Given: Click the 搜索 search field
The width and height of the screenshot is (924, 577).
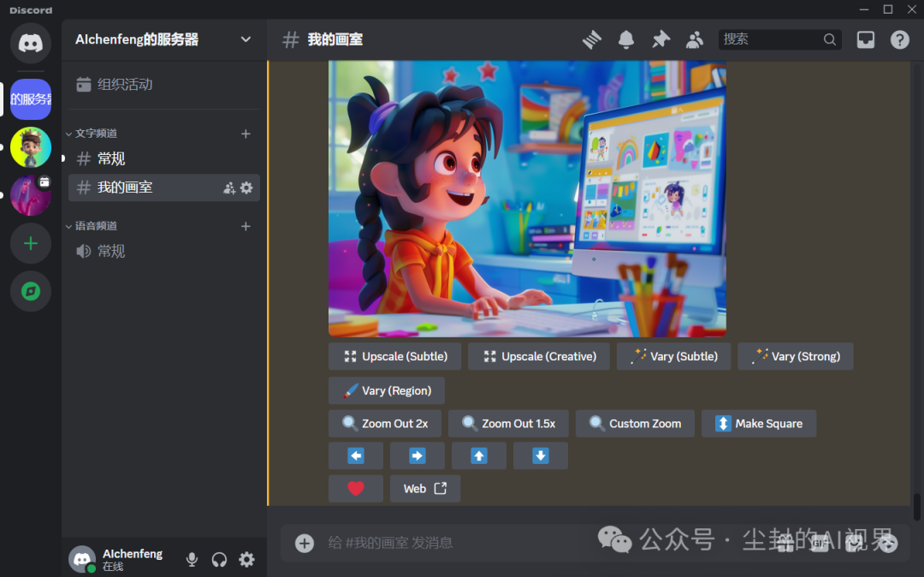Looking at the screenshot, I should (779, 39).
